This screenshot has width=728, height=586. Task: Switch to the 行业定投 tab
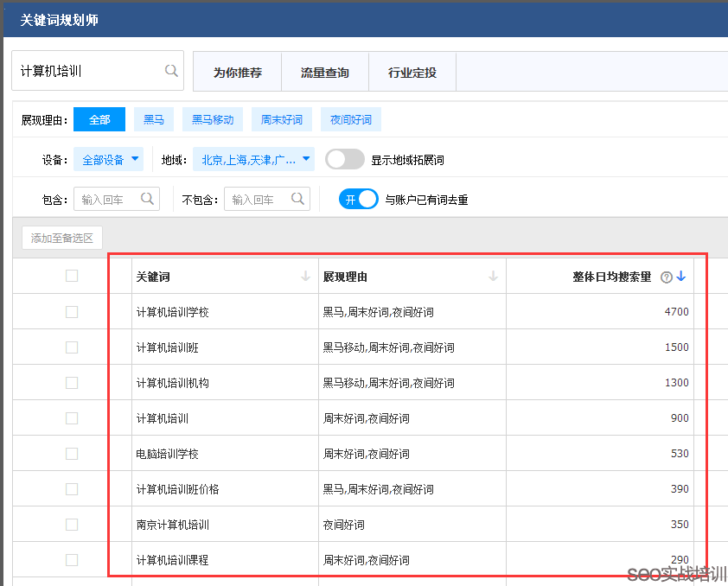tap(412, 72)
